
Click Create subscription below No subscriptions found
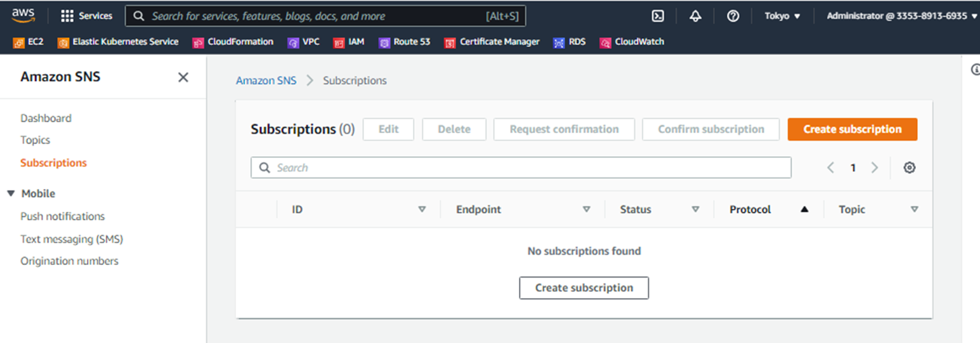584,288
